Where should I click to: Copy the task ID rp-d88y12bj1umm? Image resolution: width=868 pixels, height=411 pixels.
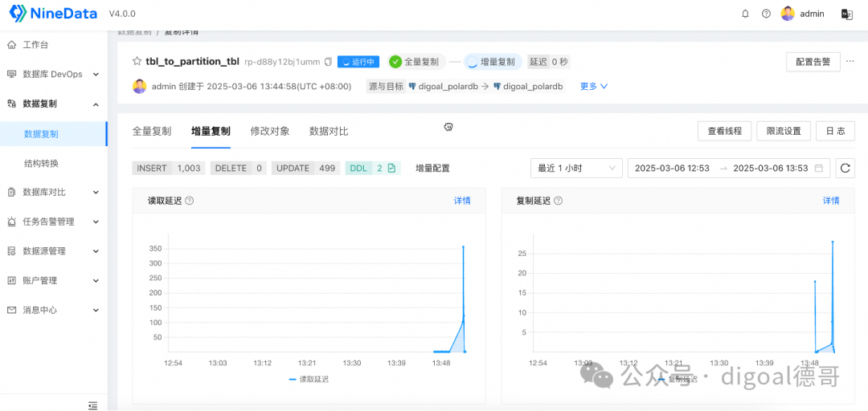pos(328,61)
